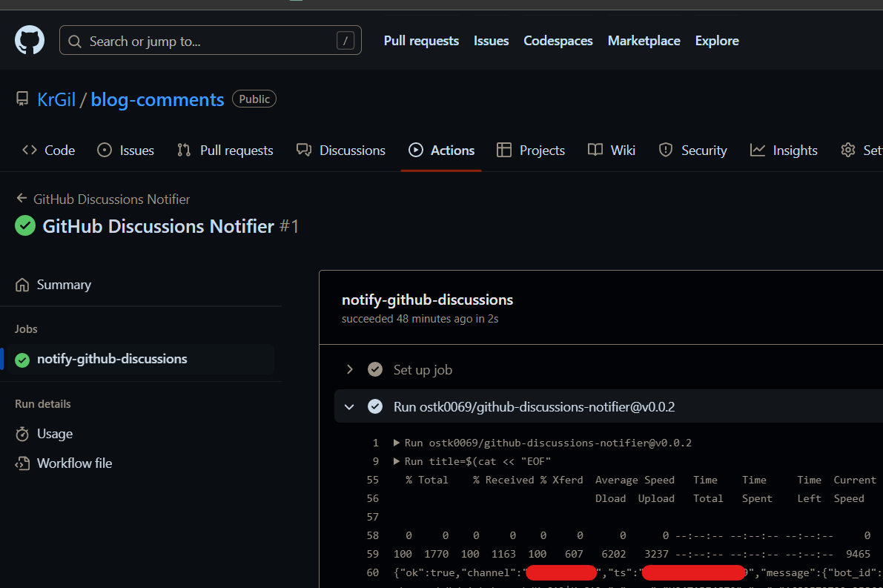883x588 pixels.
Task: Click the Workflow file code icon
Action: click(22, 463)
